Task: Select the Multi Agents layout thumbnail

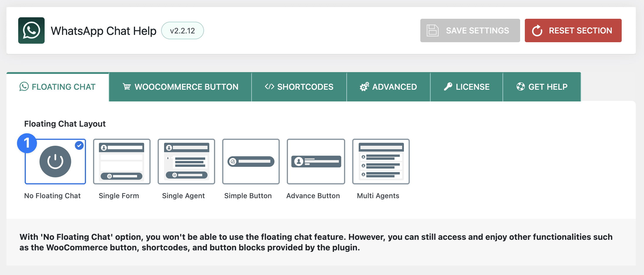Action: click(x=381, y=162)
